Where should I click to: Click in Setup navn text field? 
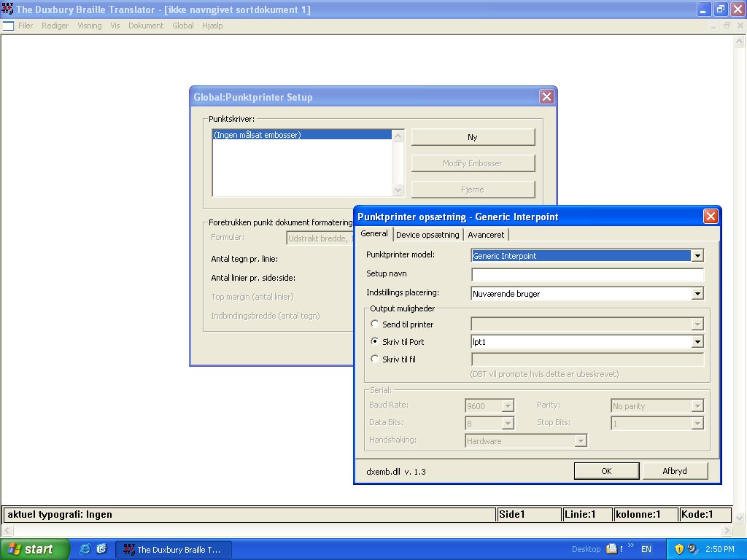(x=587, y=275)
